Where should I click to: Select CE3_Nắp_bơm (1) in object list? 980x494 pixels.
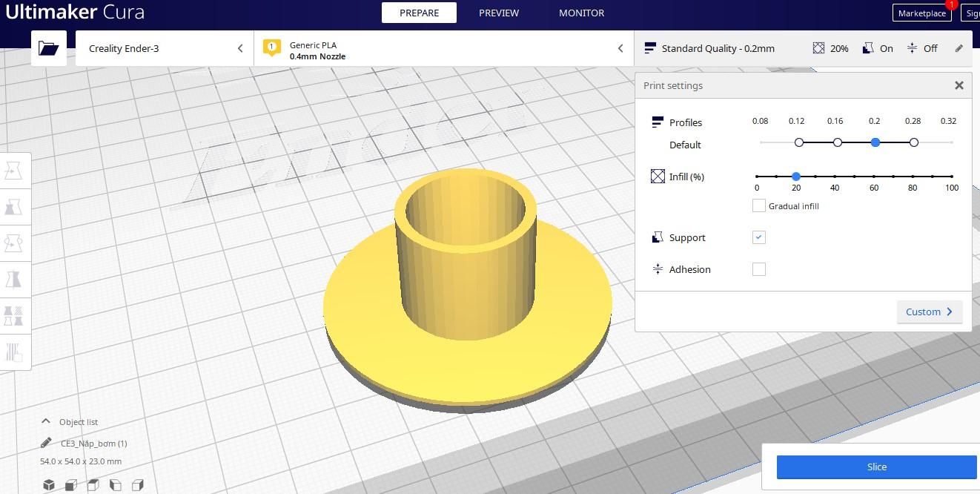(94, 443)
